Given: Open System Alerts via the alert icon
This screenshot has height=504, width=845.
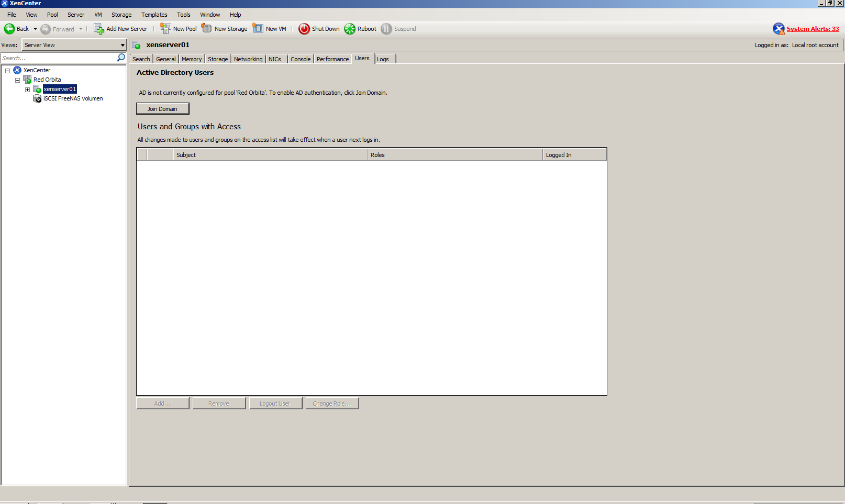Looking at the screenshot, I should (779, 29).
